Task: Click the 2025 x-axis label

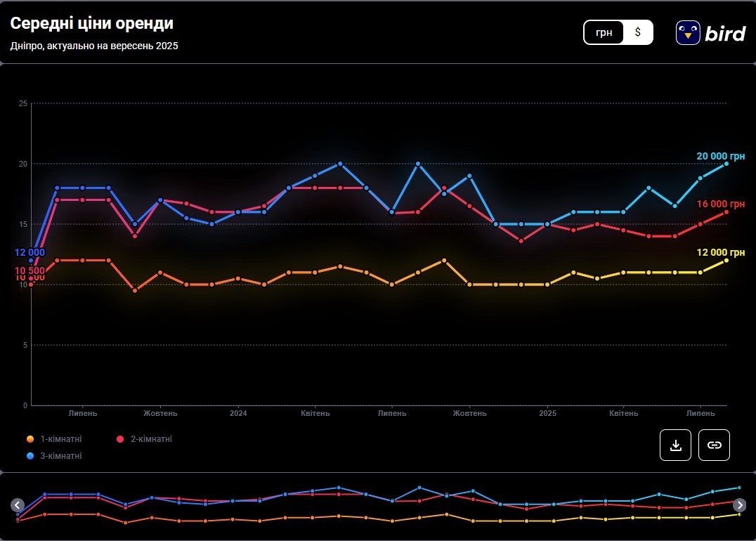Action: click(x=548, y=413)
